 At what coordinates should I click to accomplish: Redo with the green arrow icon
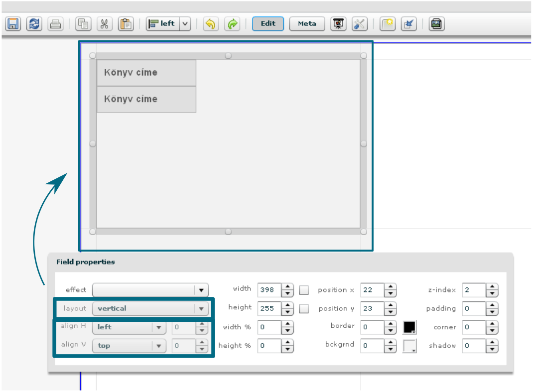tap(232, 24)
